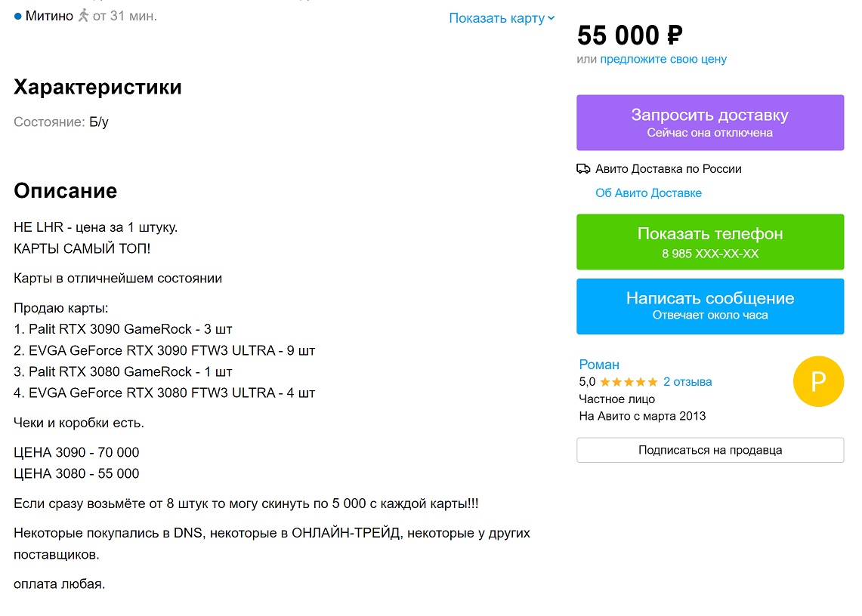The image size is (862, 616).
Task: Open the предложите свою цену link
Action: [663, 59]
